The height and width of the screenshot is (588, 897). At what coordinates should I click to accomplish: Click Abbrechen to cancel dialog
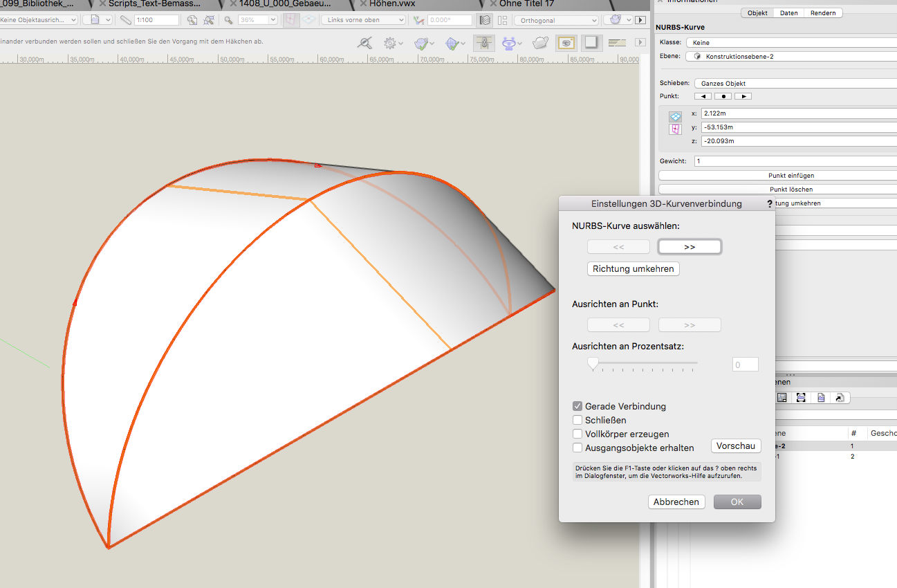(676, 502)
